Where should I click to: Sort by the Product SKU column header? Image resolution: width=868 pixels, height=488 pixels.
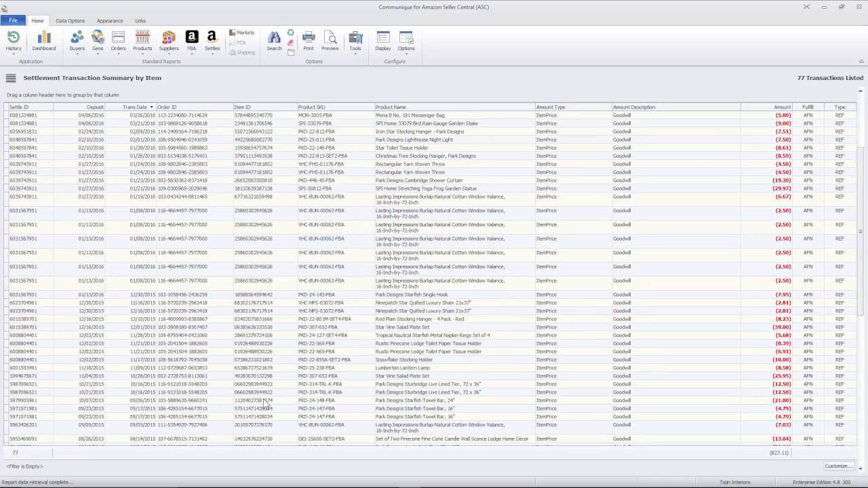[336, 107]
